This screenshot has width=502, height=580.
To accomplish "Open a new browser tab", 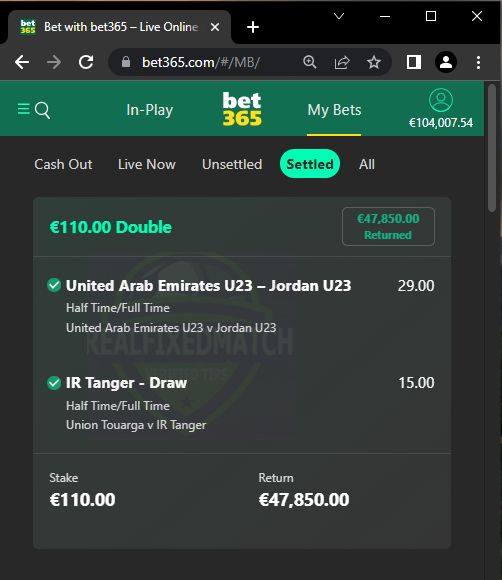I will click(x=253, y=27).
